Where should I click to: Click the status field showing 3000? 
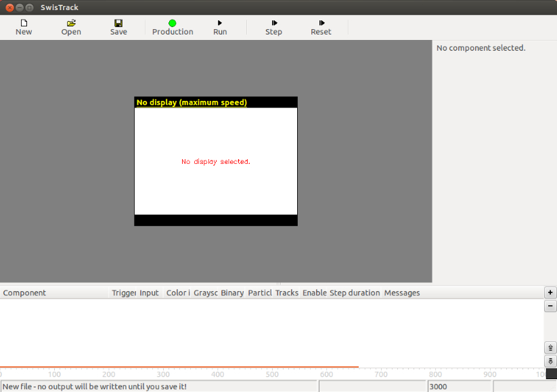coord(459,387)
